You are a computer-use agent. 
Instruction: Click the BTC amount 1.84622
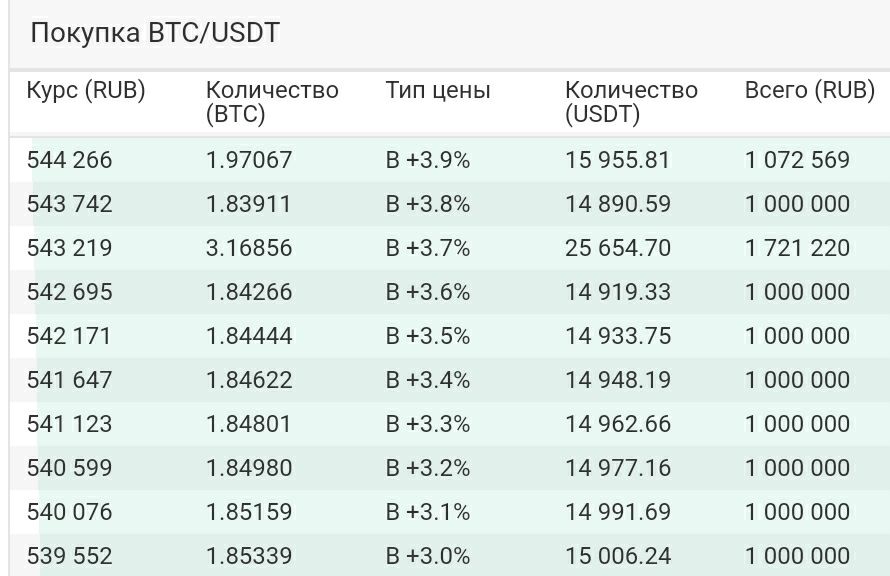click(x=249, y=380)
